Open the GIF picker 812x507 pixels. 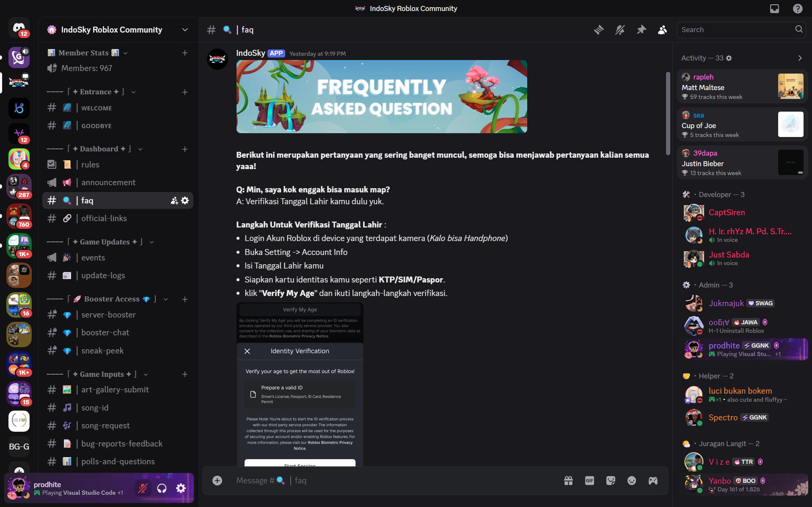(589, 480)
